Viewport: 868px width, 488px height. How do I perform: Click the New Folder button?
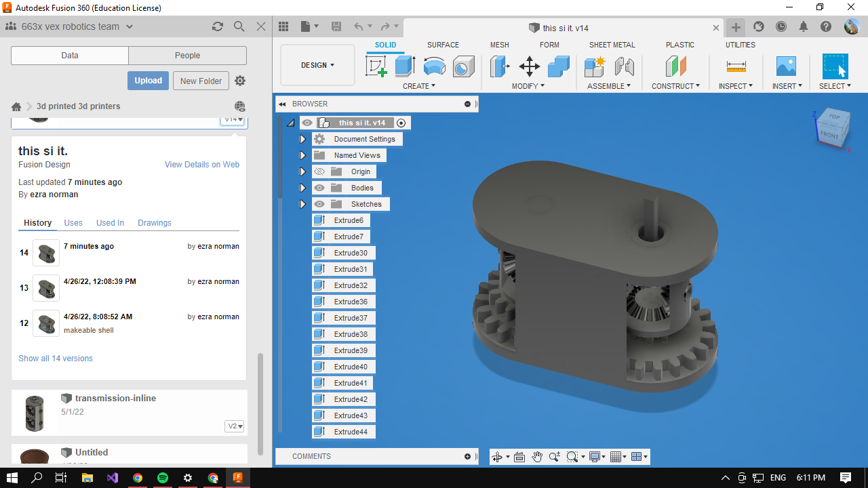[x=201, y=81]
